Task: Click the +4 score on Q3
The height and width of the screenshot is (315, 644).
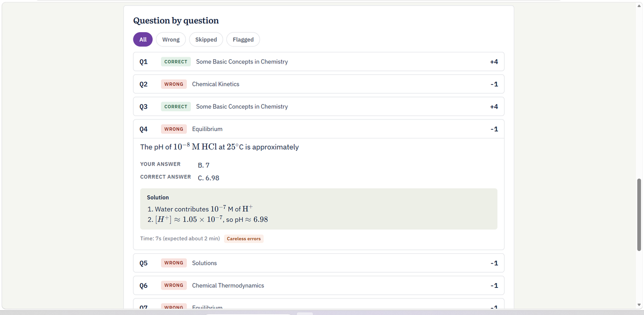Action: click(494, 107)
